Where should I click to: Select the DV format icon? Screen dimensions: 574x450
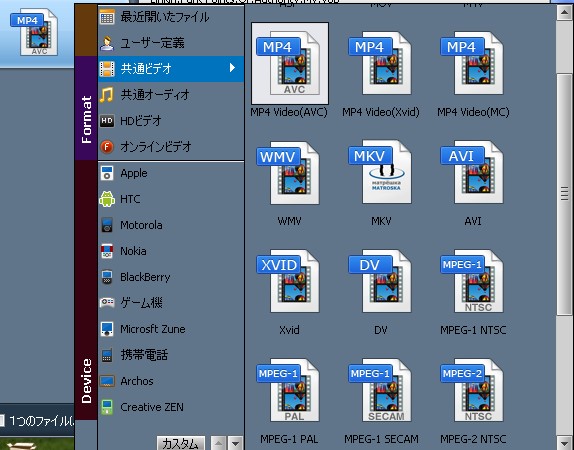380,282
